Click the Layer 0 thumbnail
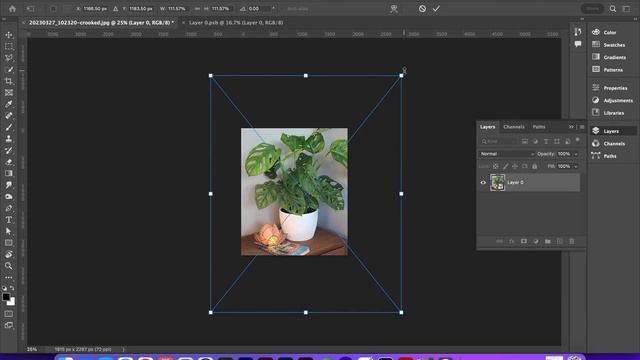This screenshot has width=640, height=360. click(x=498, y=182)
